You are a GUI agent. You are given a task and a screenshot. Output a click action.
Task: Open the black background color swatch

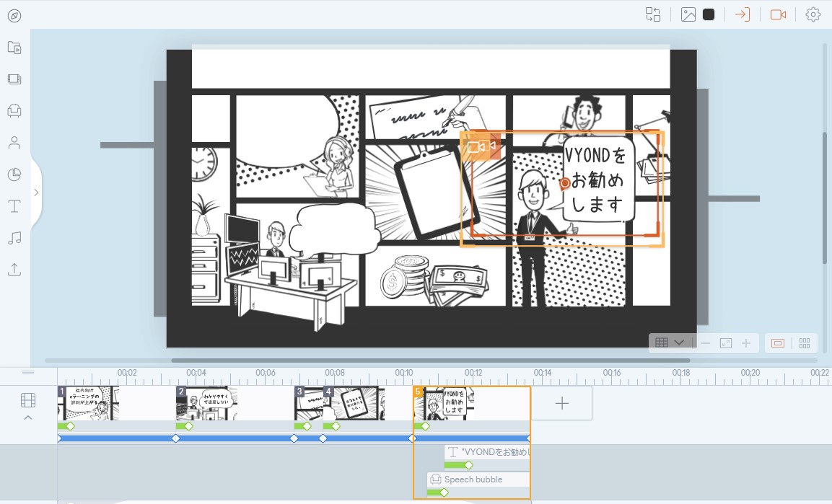(709, 14)
